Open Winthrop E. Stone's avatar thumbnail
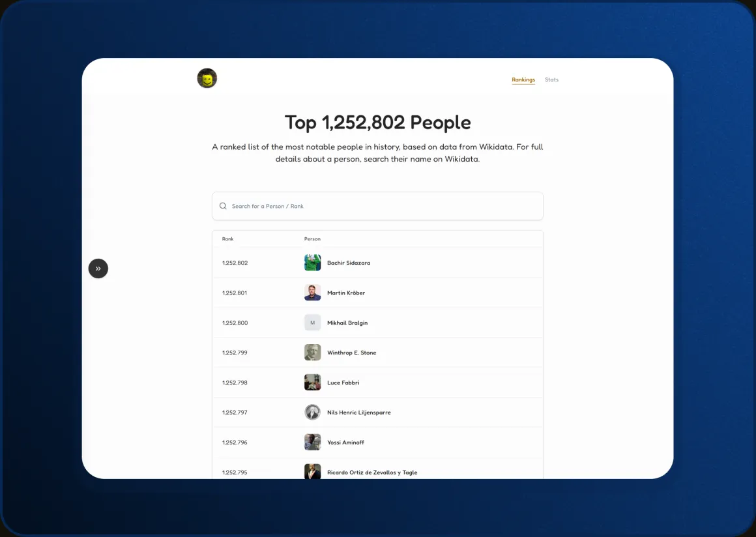756x537 pixels. click(x=312, y=353)
